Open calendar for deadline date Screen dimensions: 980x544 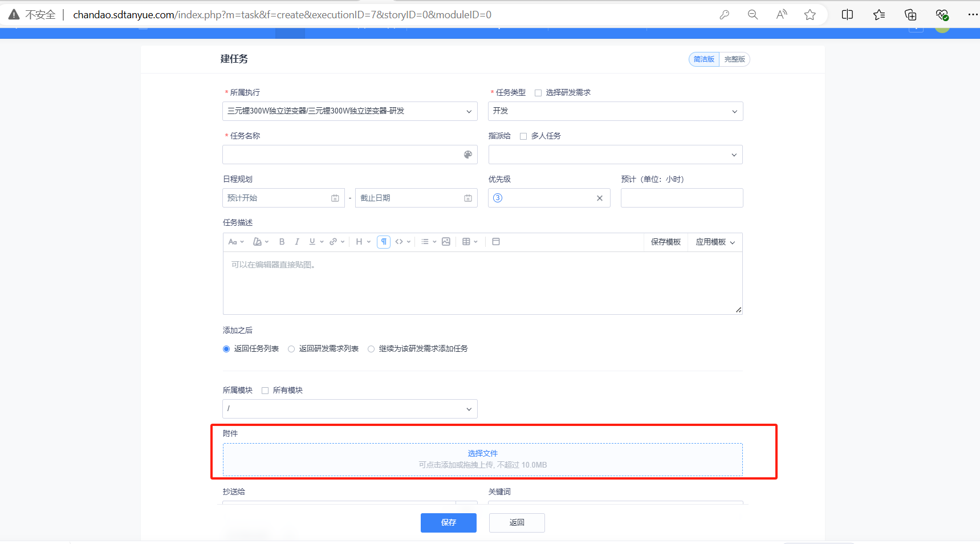pyautogui.click(x=468, y=198)
